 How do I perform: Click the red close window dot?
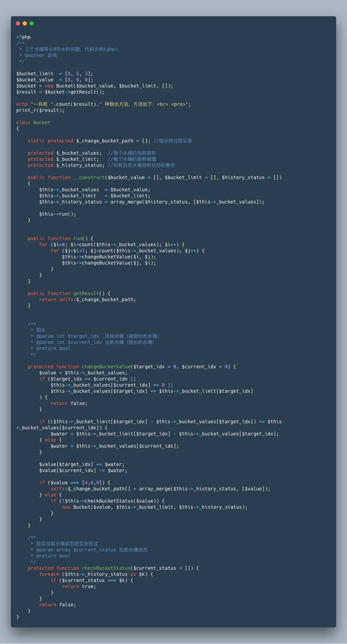coord(18,23)
